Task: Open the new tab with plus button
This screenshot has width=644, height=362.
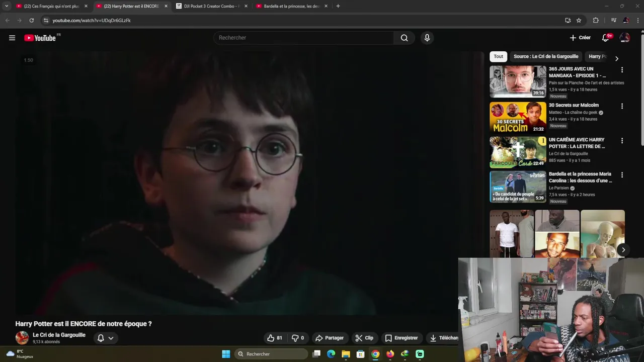Action: (338, 6)
